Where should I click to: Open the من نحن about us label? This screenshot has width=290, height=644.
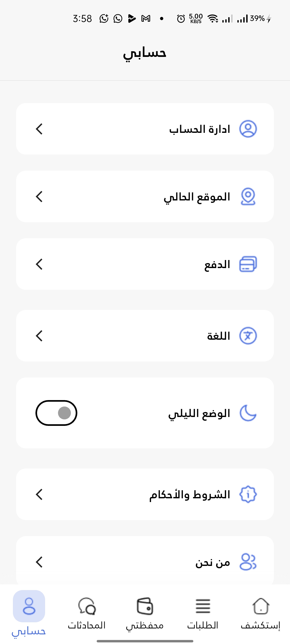point(213,562)
